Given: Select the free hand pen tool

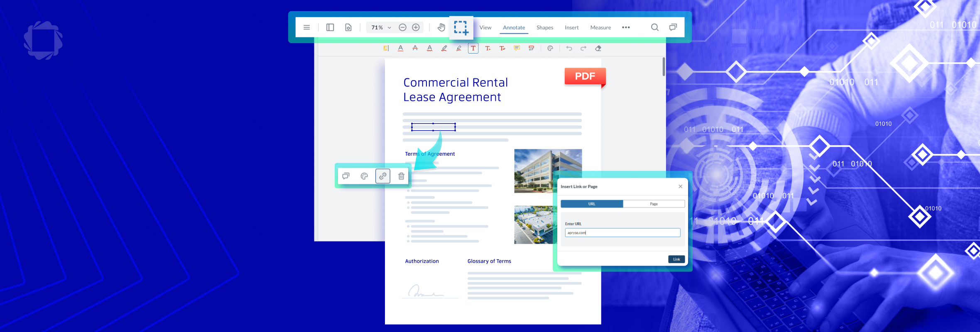Looking at the screenshot, I should click(444, 48).
